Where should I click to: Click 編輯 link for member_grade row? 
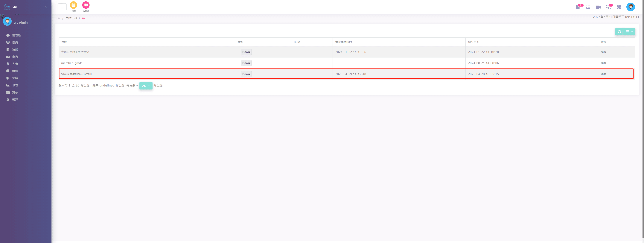pyautogui.click(x=604, y=63)
